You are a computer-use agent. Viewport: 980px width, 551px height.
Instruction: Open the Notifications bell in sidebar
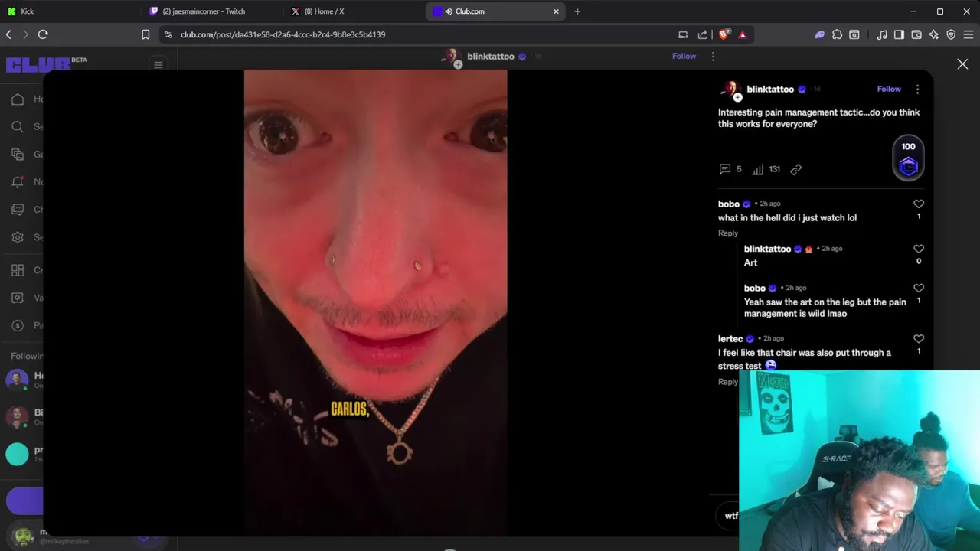[x=18, y=181]
